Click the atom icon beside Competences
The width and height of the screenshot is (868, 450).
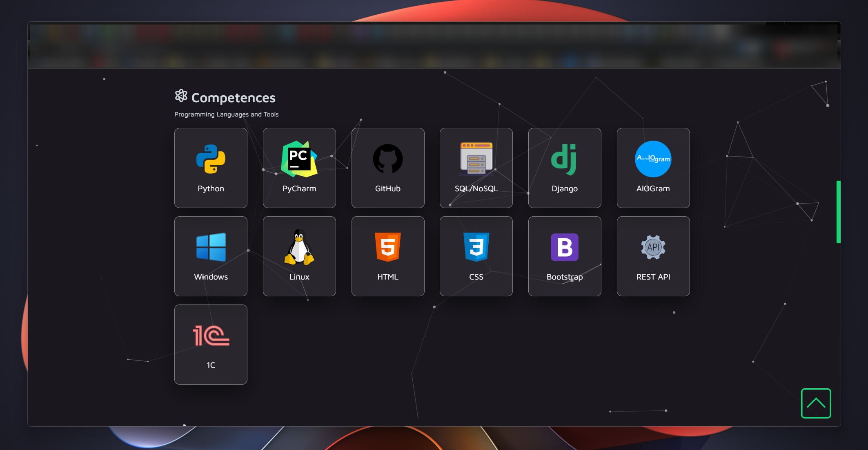(181, 96)
